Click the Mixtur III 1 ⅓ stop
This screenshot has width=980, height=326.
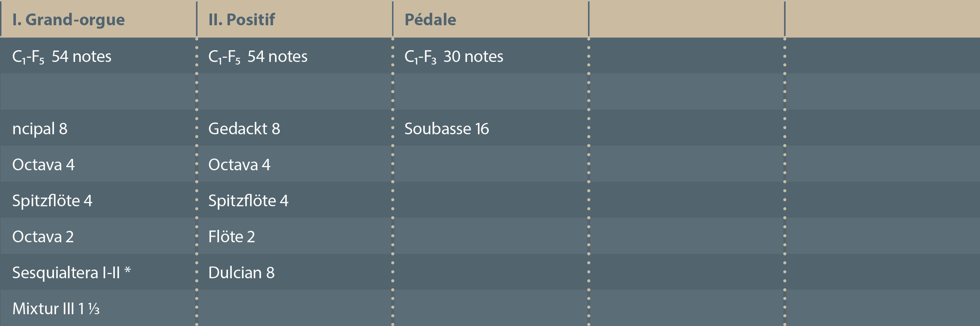click(56, 308)
